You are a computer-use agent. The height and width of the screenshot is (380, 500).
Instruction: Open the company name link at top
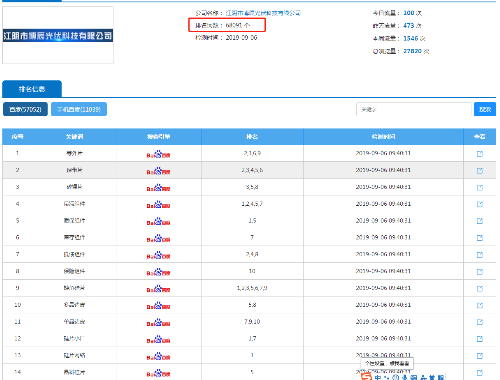(x=263, y=13)
